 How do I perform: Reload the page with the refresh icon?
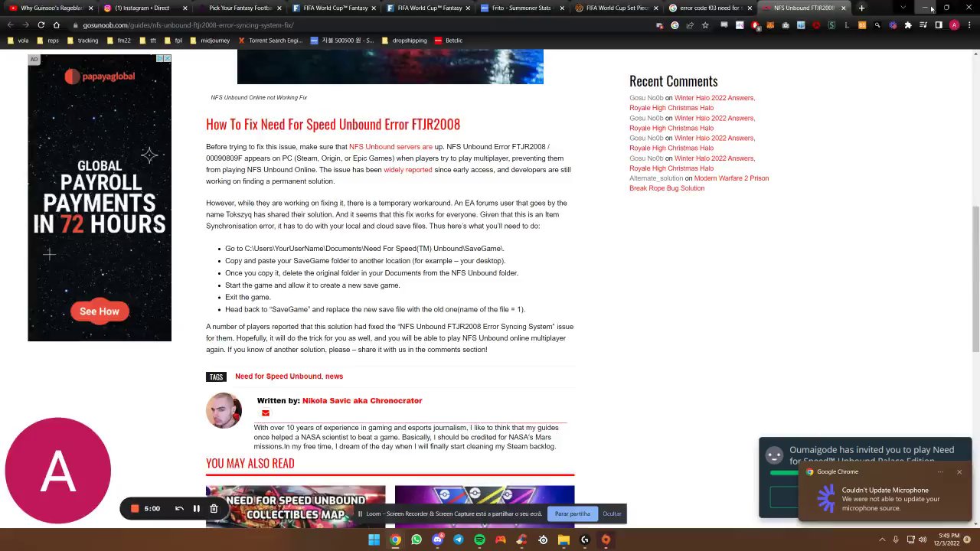click(x=41, y=24)
